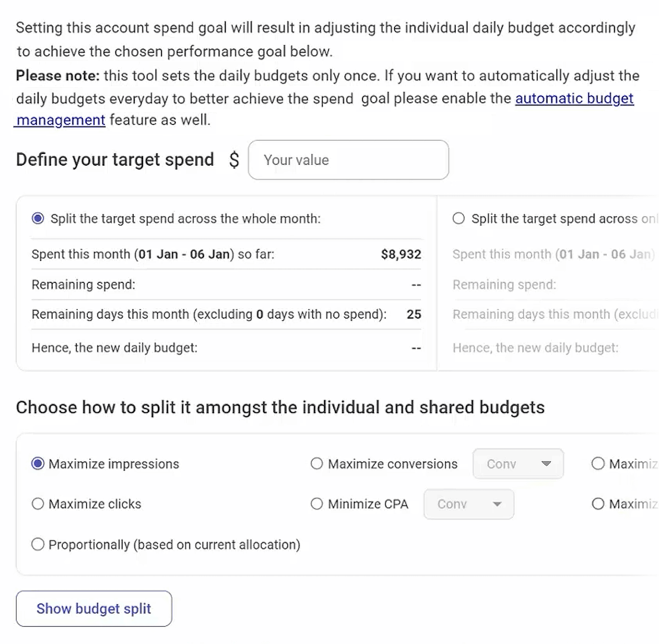The image size is (659, 644).
Task: Select the Maximize clicks option
Action: 38,504
